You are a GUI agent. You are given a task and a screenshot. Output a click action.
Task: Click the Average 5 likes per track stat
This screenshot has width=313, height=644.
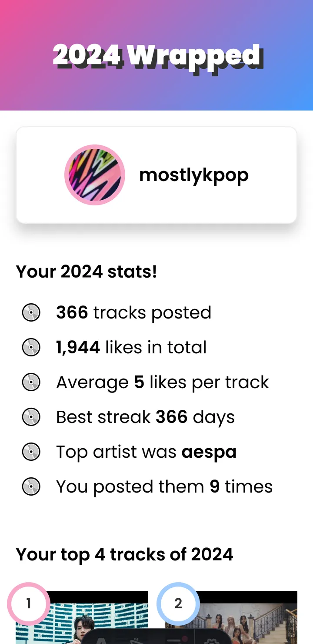163,382
